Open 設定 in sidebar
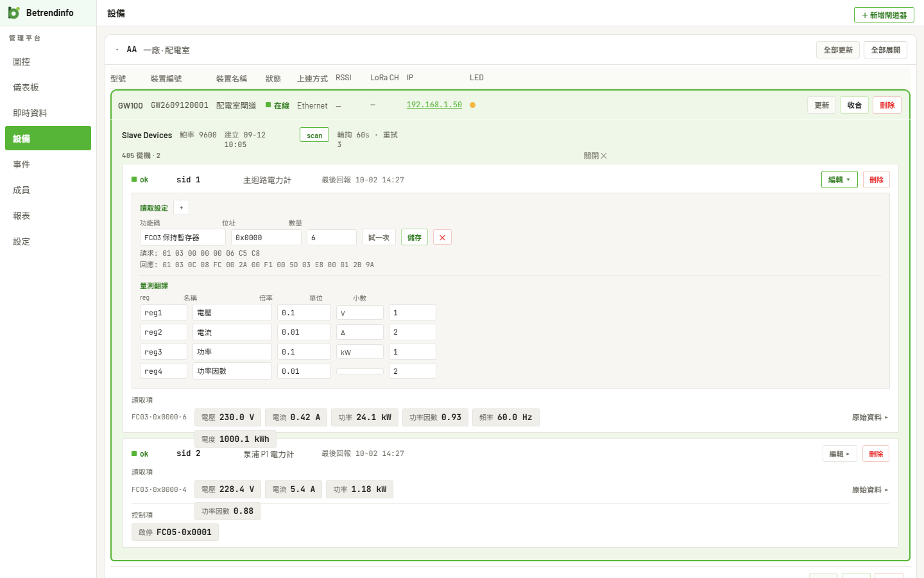This screenshot has height=578, width=924. point(48,241)
